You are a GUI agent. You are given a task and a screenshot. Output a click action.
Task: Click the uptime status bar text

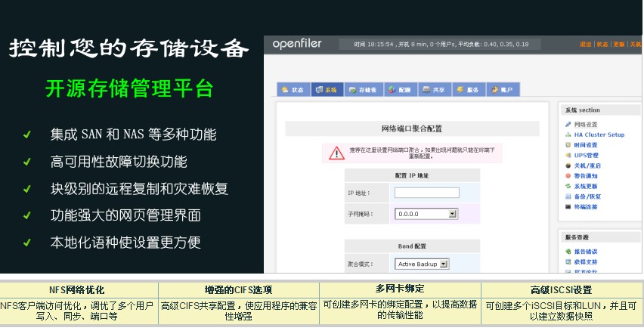pyautogui.click(x=441, y=45)
